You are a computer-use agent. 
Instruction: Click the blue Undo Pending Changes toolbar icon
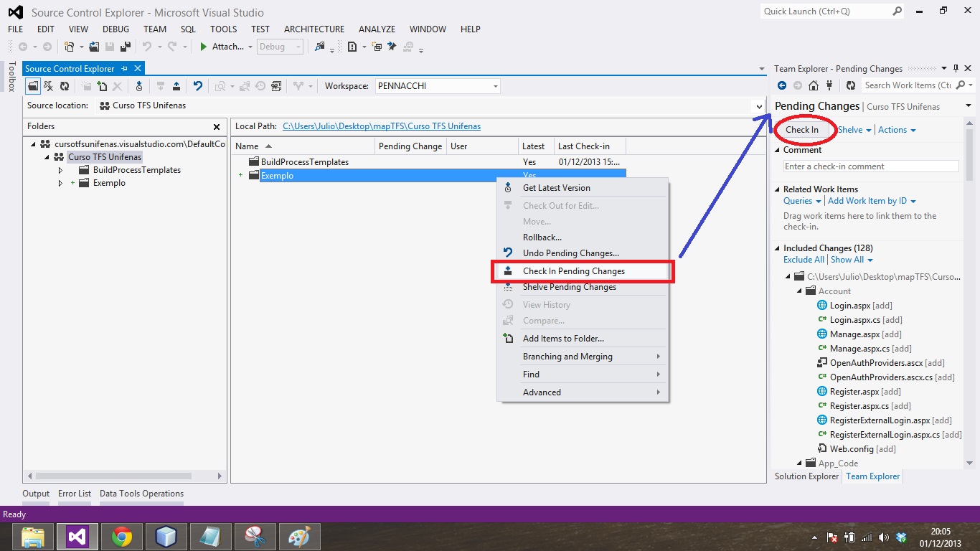click(198, 86)
